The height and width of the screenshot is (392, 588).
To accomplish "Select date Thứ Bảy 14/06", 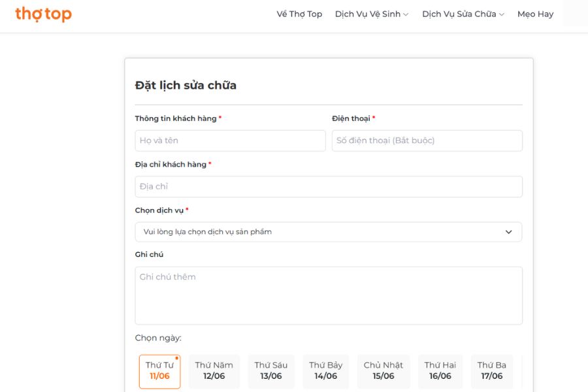I will coord(326,370).
